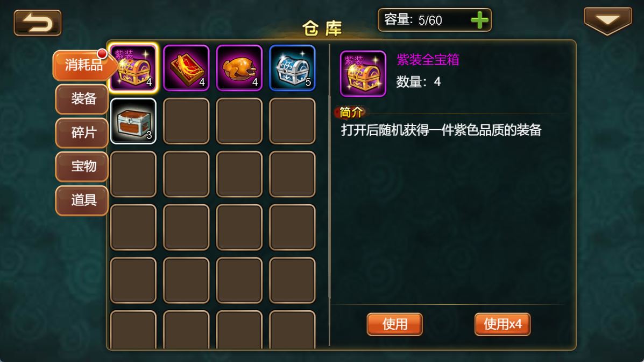
Task: Click the 使用x4 button
Action: pyautogui.click(x=503, y=324)
